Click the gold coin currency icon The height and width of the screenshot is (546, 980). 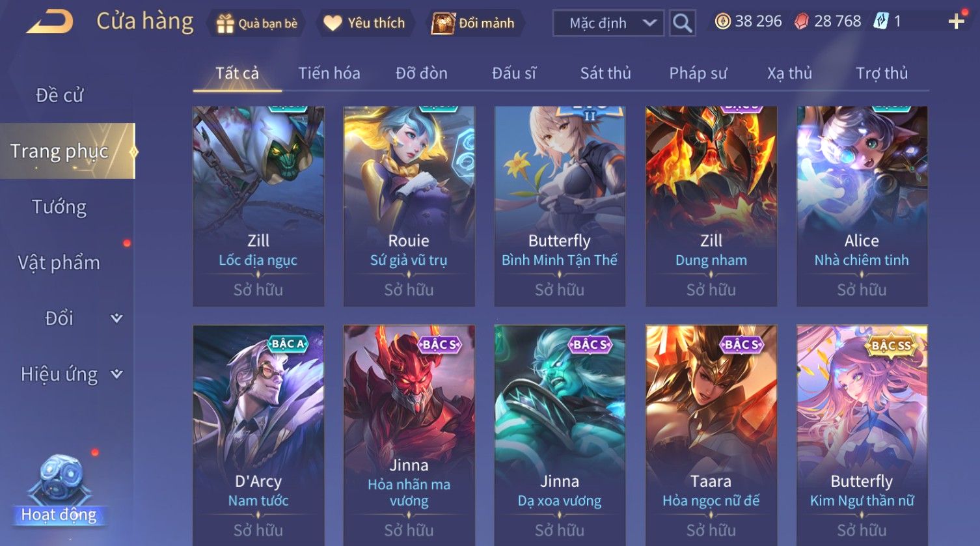(x=722, y=21)
